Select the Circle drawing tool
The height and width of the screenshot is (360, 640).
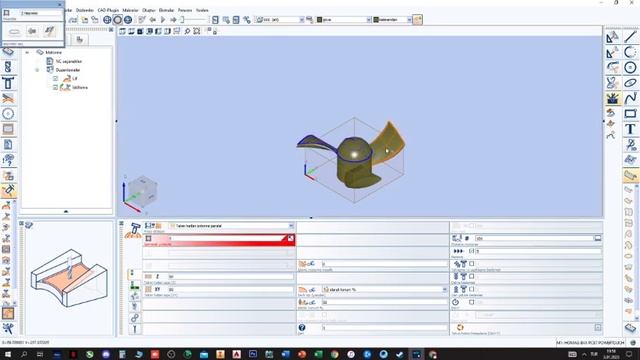tap(630, 67)
